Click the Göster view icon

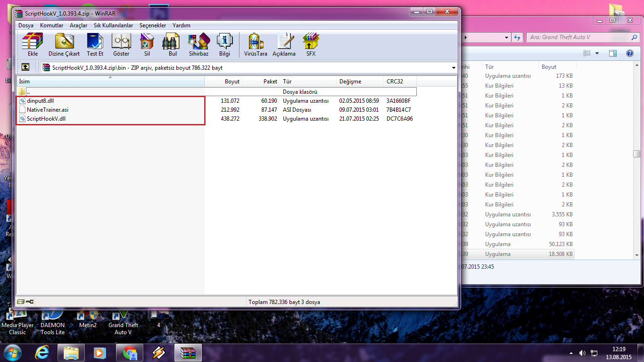121,45
